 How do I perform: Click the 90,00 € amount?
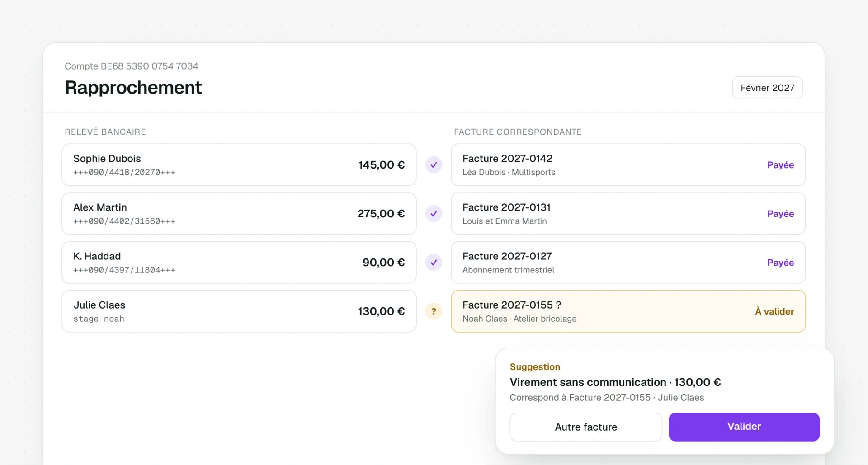(383, 263)
